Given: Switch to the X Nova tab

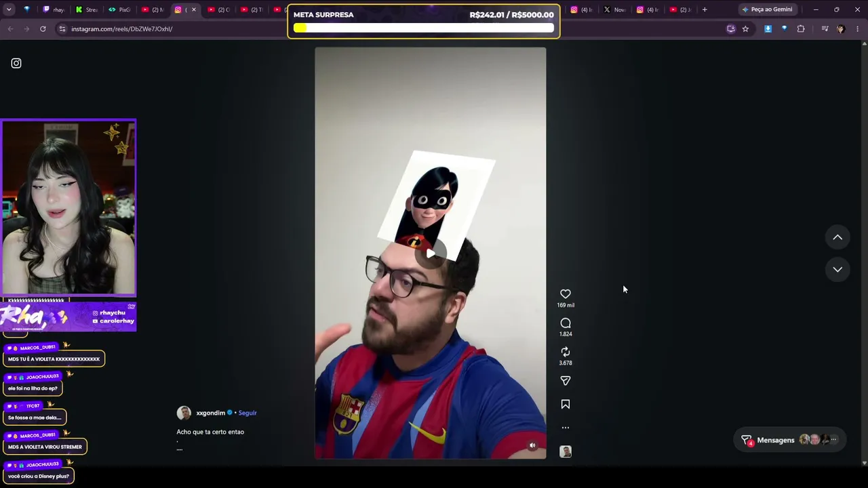Looking at the screenshot, I should click(615, 9).
